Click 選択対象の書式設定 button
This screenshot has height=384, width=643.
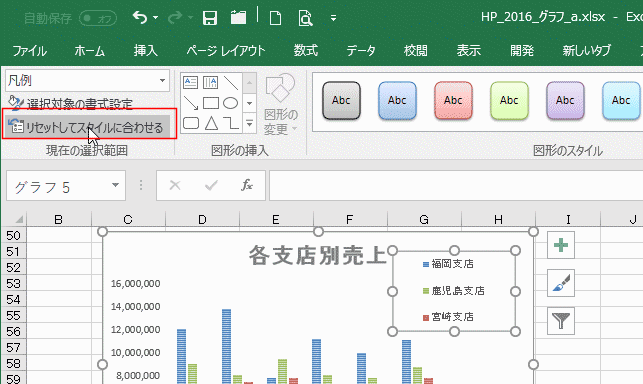pyautogui.click(x=71, y=103)
